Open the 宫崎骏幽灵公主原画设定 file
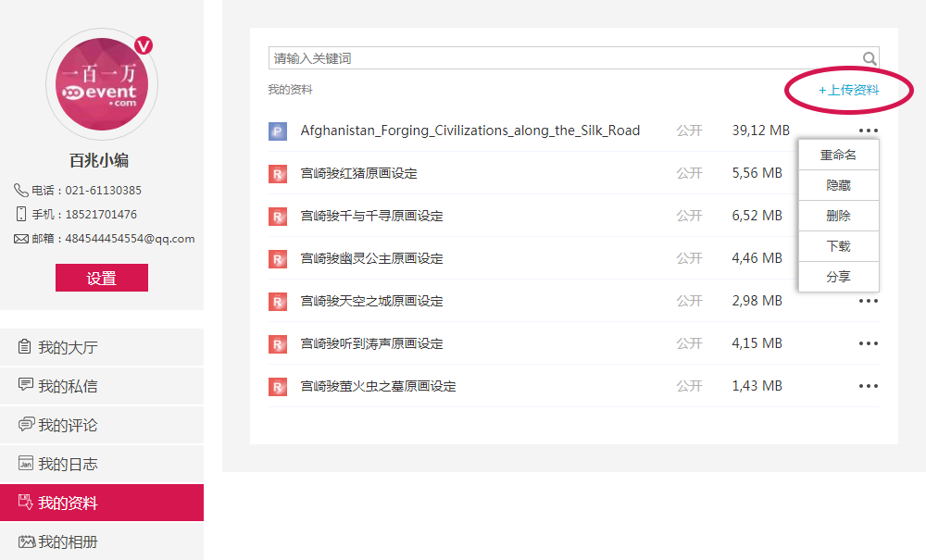Viewport: 926px width, 560px height. pyautogui.click(x=372, y=258)
